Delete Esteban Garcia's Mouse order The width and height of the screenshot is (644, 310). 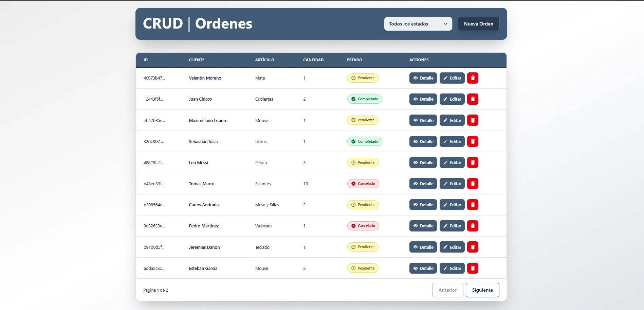473,269
